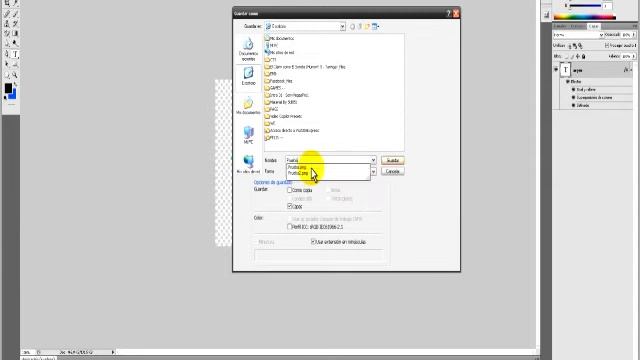Click the foreground color swatch
Viewport: 640px width, 360px height.
pos(8,88)
